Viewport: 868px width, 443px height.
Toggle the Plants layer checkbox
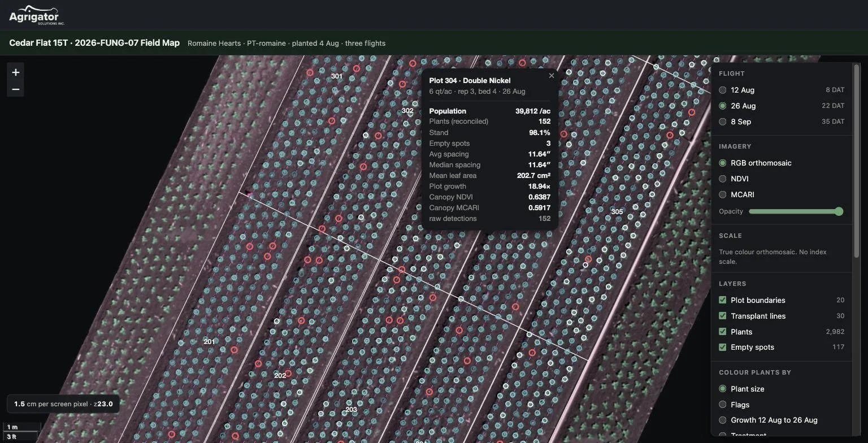(x=722, y=332)
